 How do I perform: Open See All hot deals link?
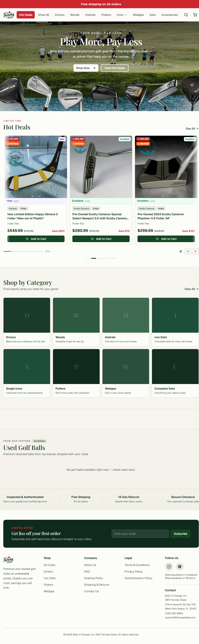pyautogui.click(x=192, y=129)
